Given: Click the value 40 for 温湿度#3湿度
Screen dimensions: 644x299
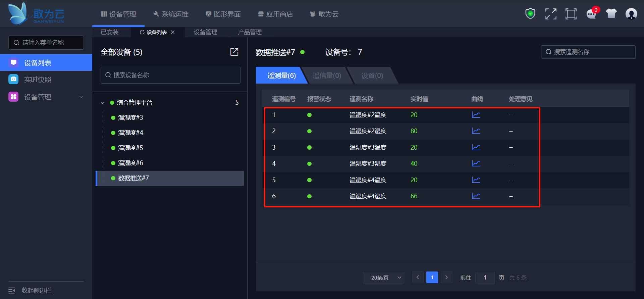Looking at the screenshot, I should (414, 163).
